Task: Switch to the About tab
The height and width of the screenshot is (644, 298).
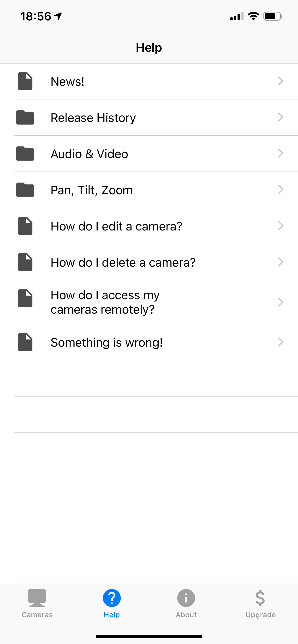Action: click(x=186, y=603)
